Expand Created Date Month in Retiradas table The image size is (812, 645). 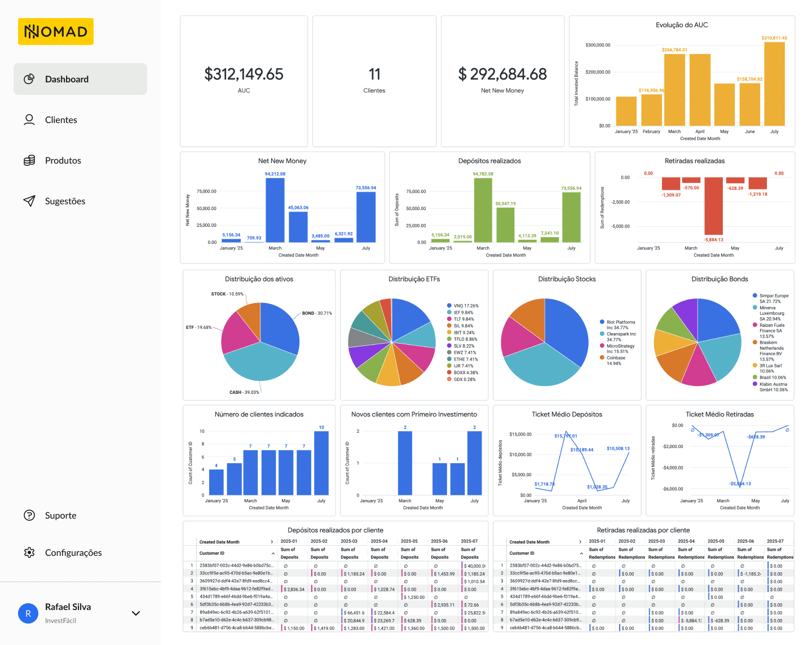580,542
